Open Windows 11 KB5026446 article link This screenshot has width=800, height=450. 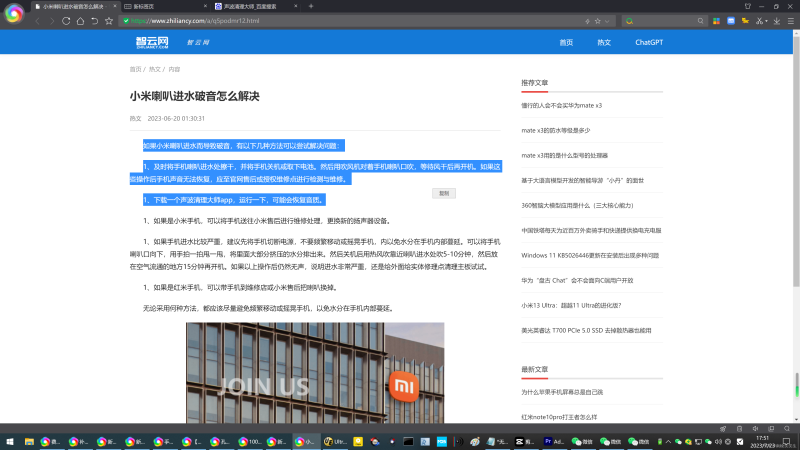(590, 256)
